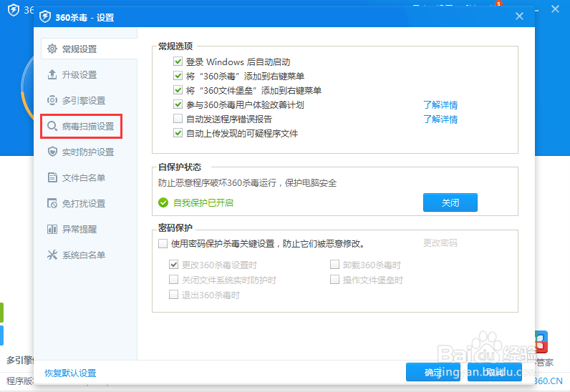Open 常规设置 general settings tab

click(89, 49)
